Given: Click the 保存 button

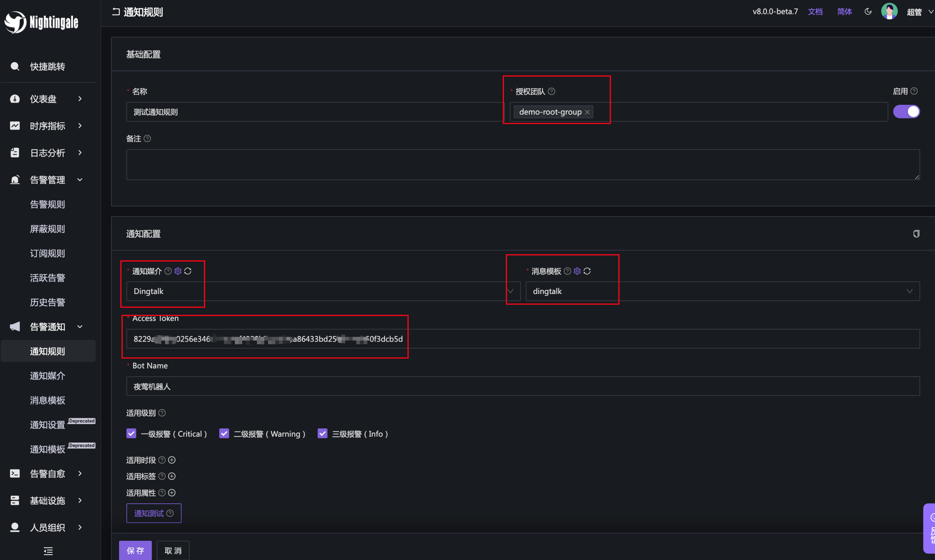Looking at the screenshot, I should click(x=135, y=551).
